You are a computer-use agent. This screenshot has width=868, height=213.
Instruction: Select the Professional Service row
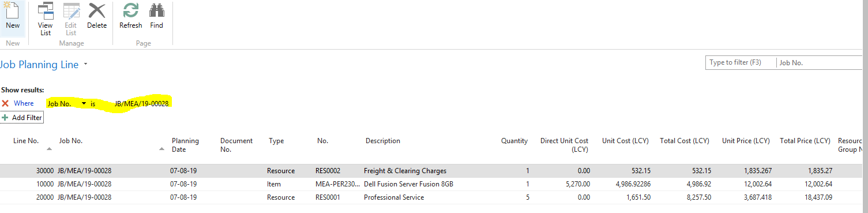click(434, 197)
